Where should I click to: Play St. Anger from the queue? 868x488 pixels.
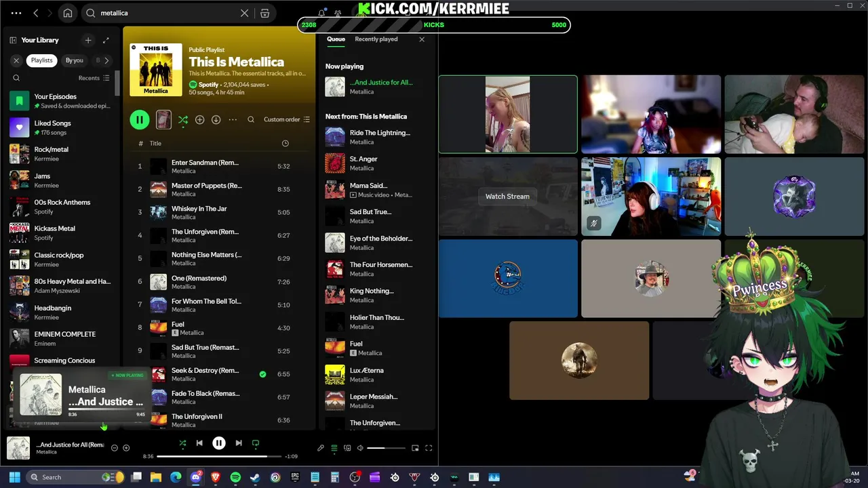click(376, 163)
